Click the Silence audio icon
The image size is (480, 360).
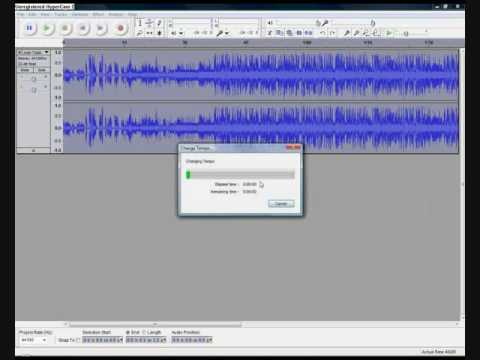pyautogui.click(x=309, y=33)
